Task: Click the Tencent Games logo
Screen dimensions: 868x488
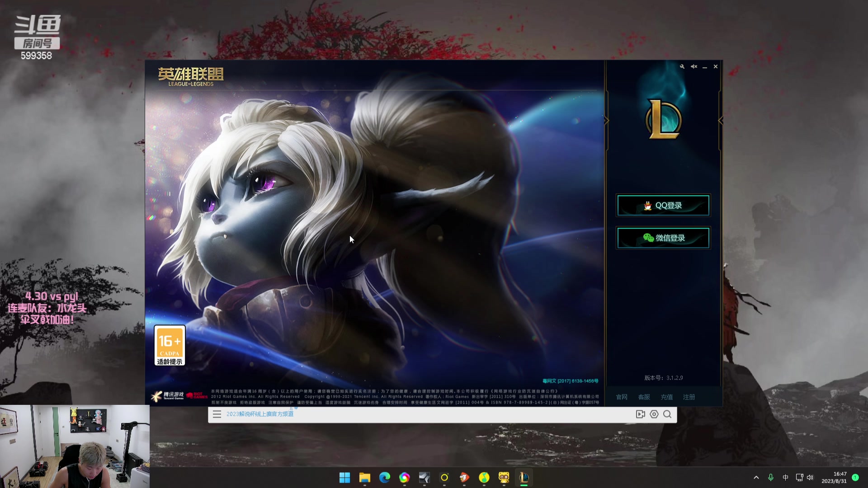Action: point(167,396)
